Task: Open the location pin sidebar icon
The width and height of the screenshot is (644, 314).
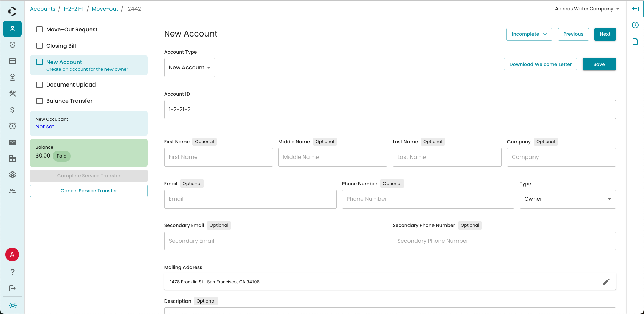Action: click(13, 45)
